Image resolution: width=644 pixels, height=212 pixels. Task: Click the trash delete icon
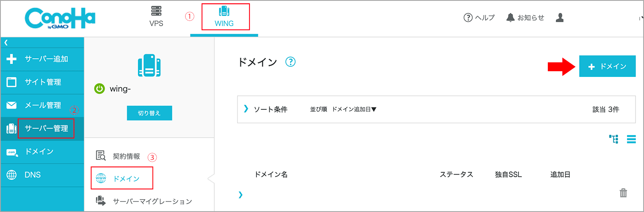(623, 193)
